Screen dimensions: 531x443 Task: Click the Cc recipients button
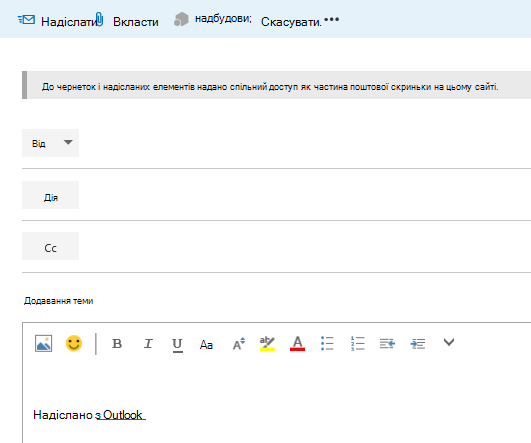coord(50,246)
